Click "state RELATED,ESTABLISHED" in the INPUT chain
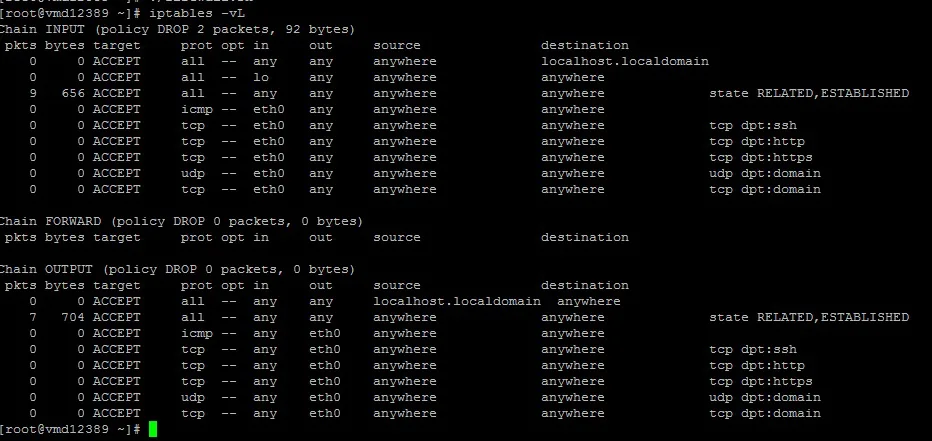The height and width of the screenshot is (441, 932). coord(808,93)
